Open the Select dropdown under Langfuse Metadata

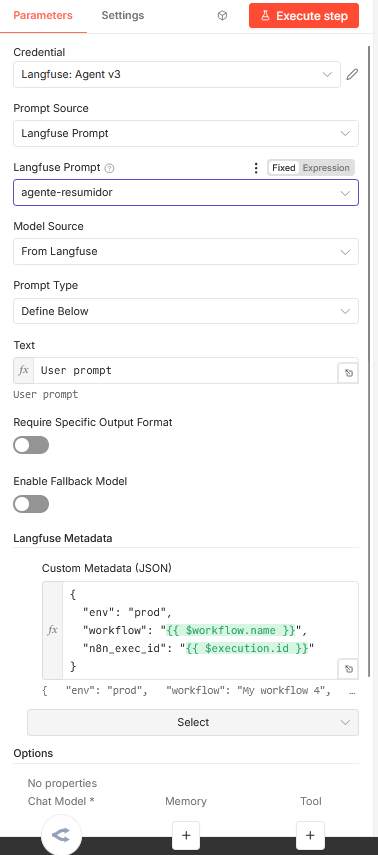coord(193,722)
